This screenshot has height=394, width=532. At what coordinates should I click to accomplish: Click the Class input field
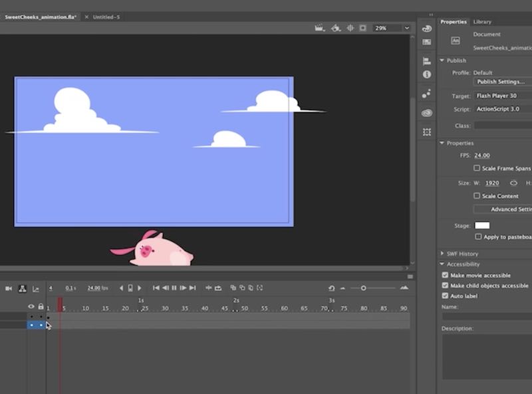[503, 126]
